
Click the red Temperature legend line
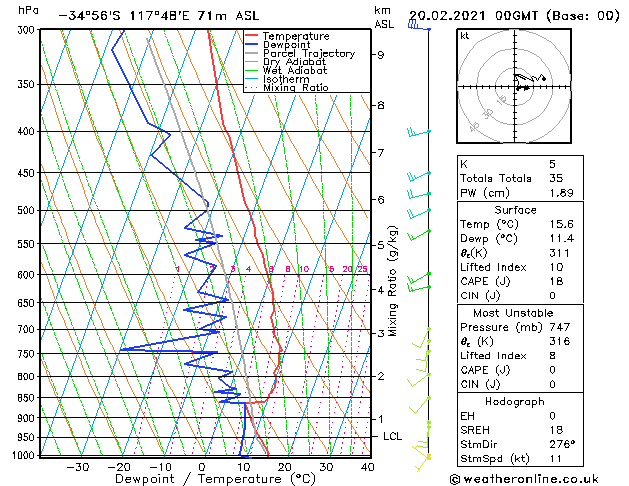(251, 36)
